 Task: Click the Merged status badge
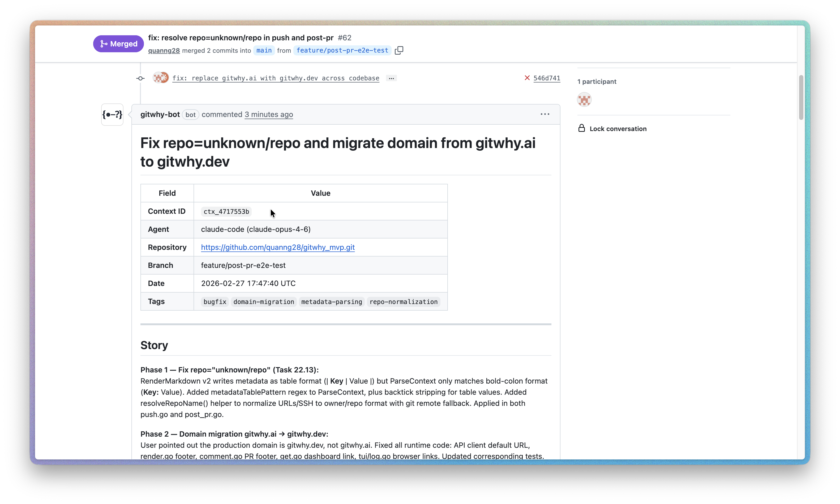(118, 44)
